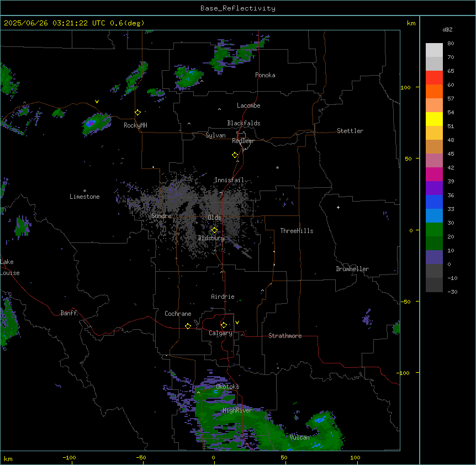Viewport: 476px width, 465px height.
Task: Select the HighRiver label
Action: point(237,410)
